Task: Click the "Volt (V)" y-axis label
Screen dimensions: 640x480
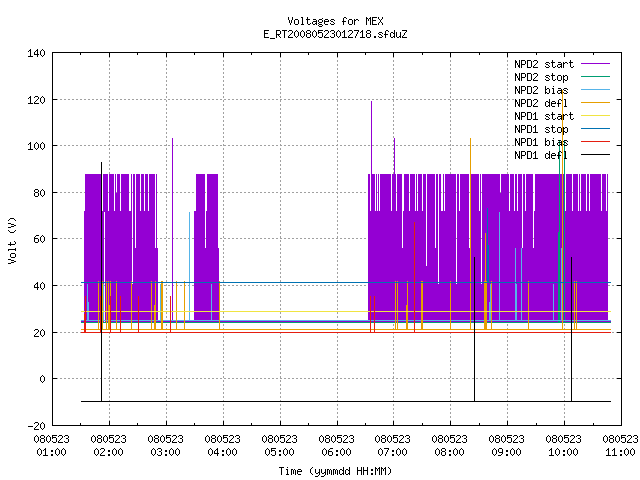Action: pyautogui.click(x=13, y=240)
